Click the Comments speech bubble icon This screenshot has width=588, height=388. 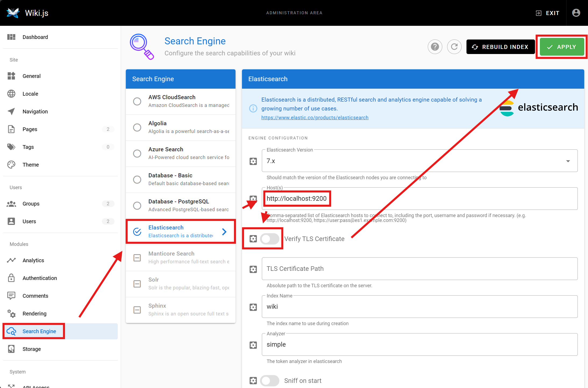pos(11,296)
